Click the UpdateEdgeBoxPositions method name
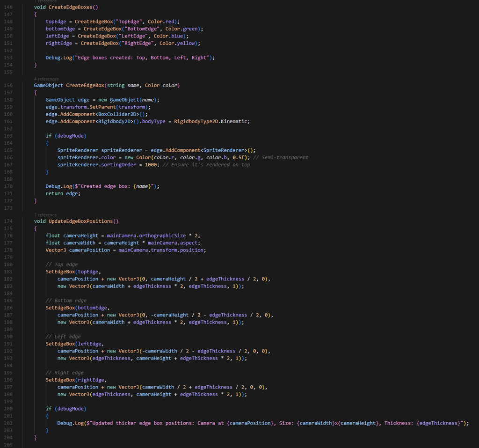Screen dimensions: 479x448 pos(80,221)
